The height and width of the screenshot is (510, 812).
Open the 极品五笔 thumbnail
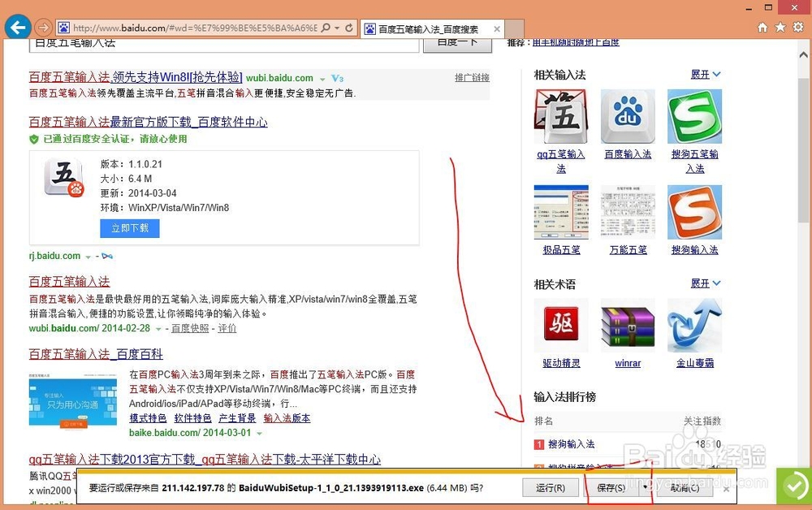tap(561, 212)
